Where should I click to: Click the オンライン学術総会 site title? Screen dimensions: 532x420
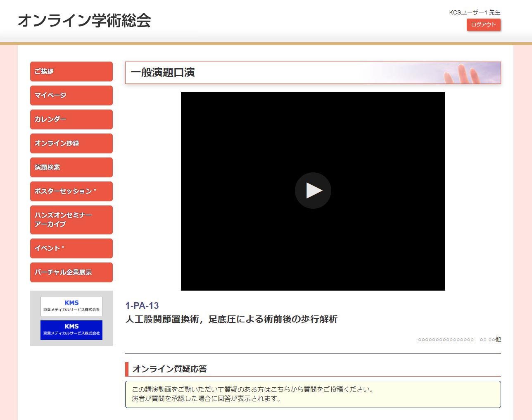tap(84, 20)
